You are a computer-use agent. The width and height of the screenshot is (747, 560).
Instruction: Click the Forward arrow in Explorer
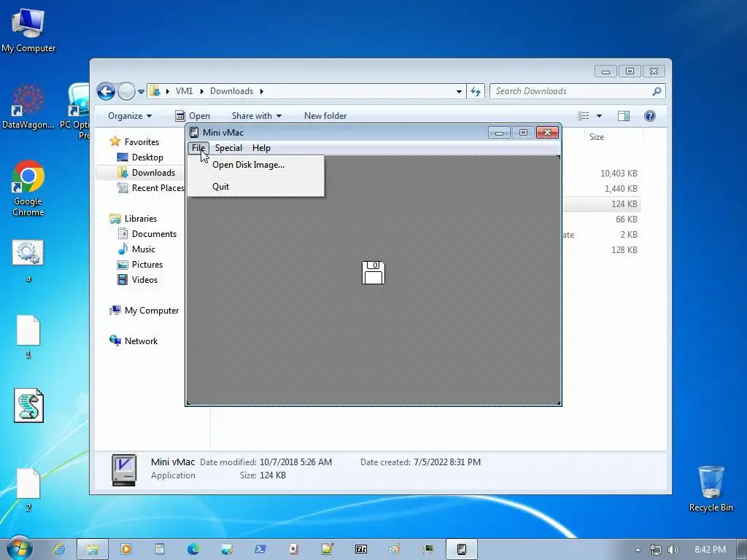click(126, 91)
